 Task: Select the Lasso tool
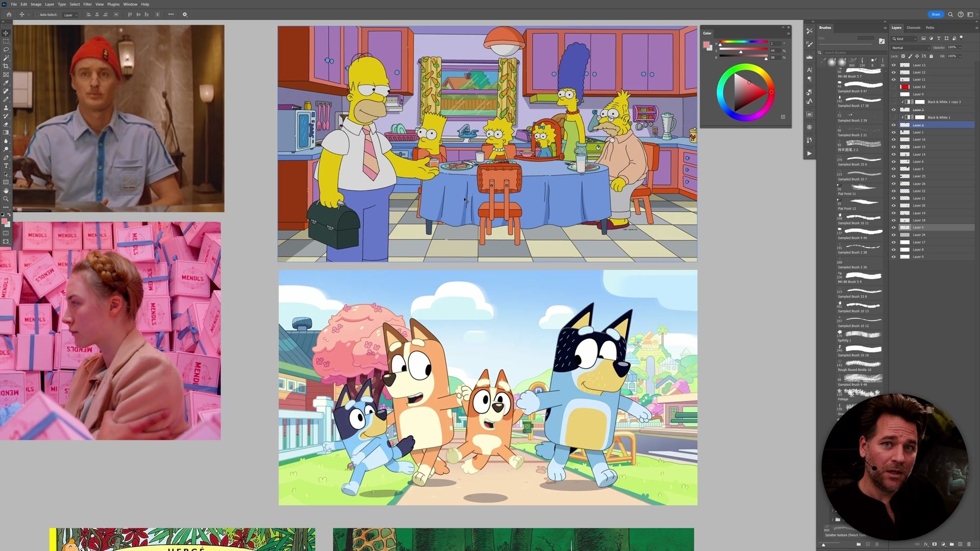(x=6, y=49)
